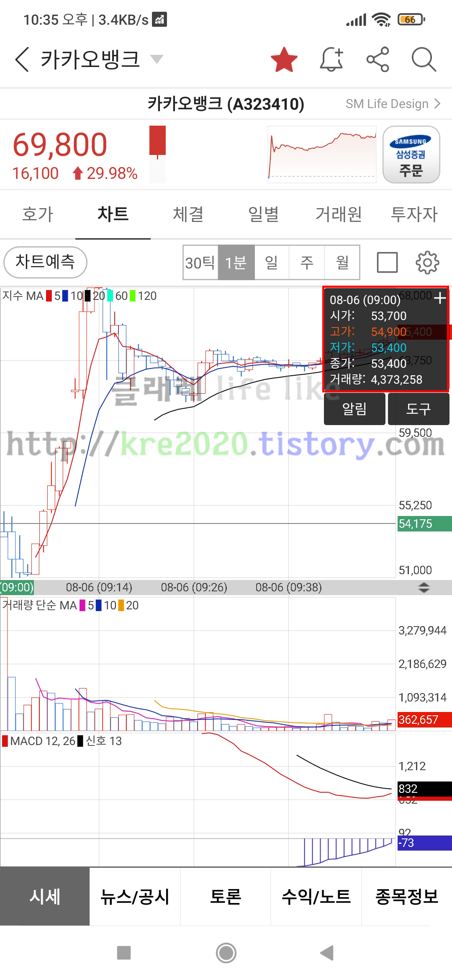Add a price alert with the bell icon

click(331, 59)
